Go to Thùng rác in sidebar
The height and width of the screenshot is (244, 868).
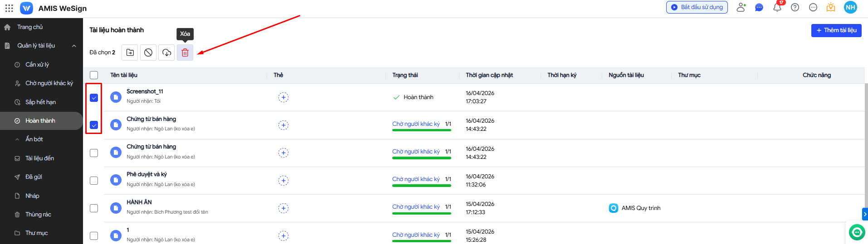38,215
